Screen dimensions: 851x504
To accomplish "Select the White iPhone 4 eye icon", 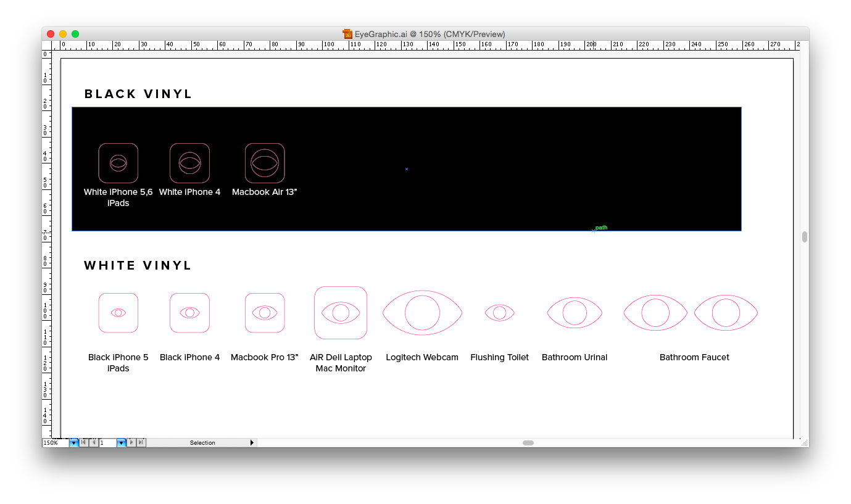I will tap(189, 163).
